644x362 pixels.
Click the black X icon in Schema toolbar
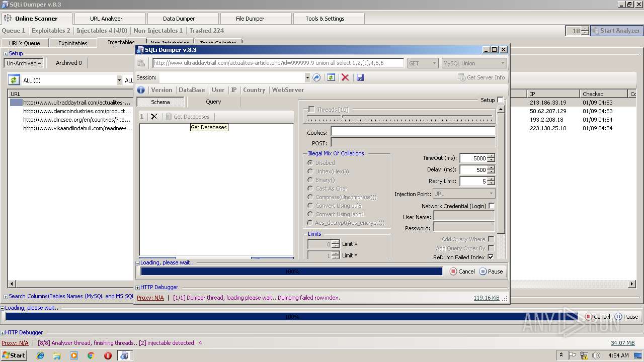point(154,117)
